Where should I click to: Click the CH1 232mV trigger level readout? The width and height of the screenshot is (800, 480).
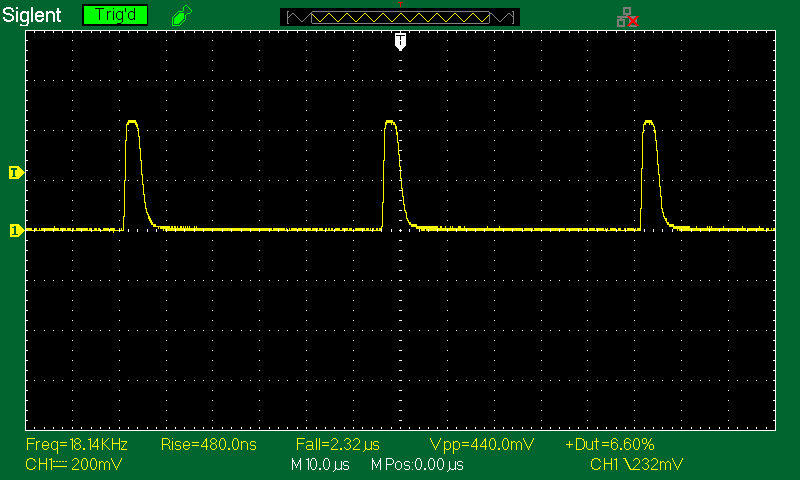coord(637,464)
